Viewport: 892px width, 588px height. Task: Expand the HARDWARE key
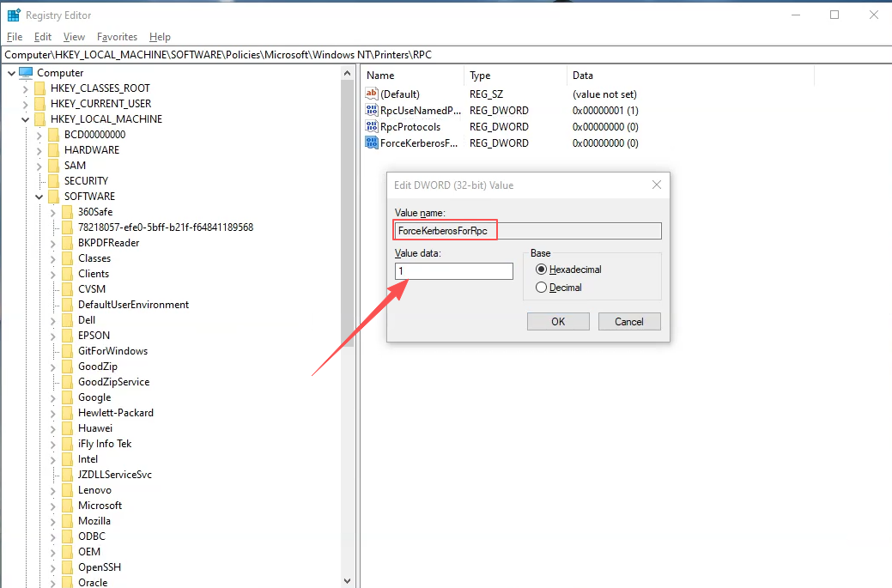39,150
